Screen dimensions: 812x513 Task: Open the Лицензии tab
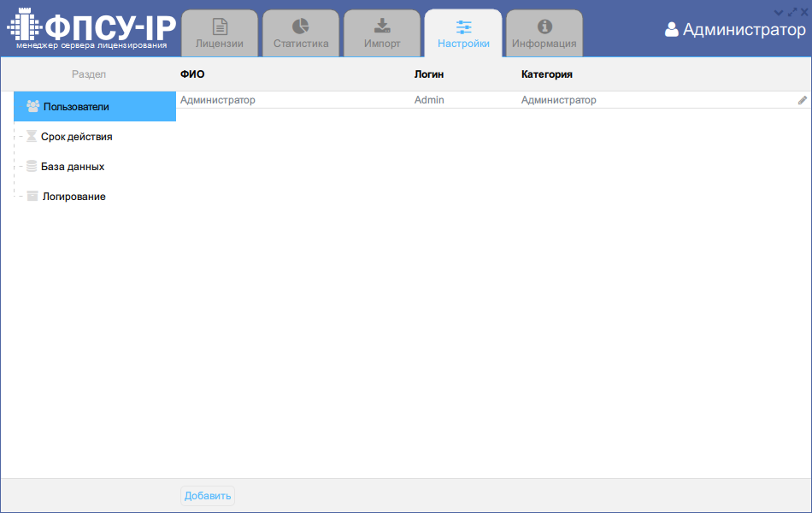click(x=220, y=34)
